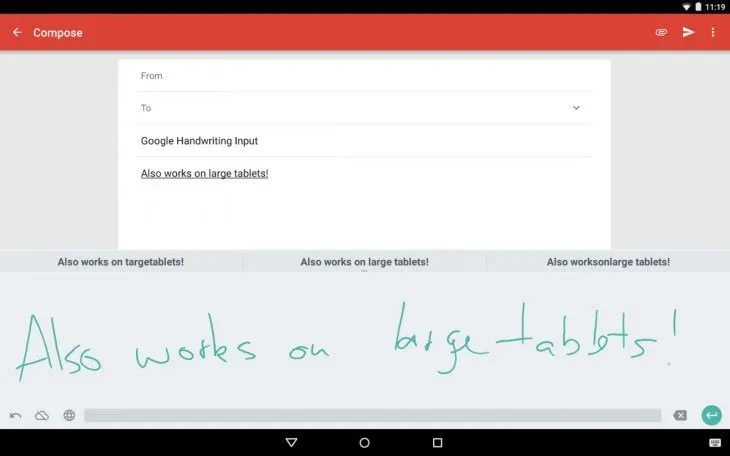730x456 pixels.
Task: Tap the battery status icon
Action: pyautogui.click(x=698, y=7)
